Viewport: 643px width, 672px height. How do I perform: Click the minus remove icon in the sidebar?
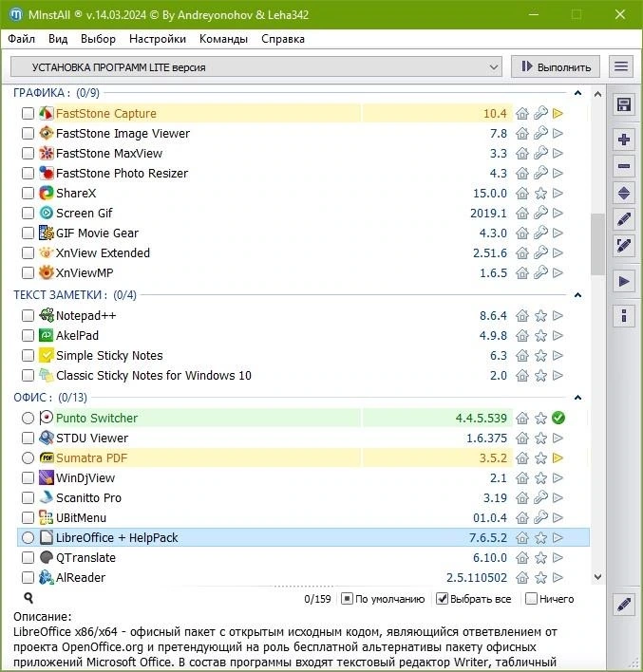click(x=624, y=166)
